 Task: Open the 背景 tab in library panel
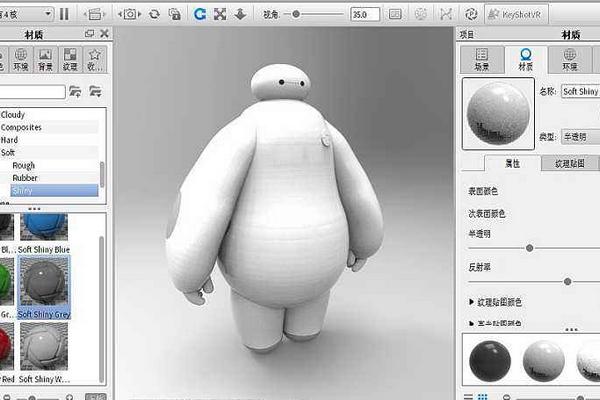45,60
